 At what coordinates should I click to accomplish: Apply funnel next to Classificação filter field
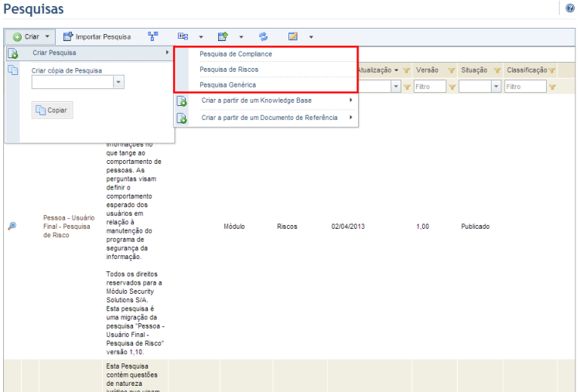(552, 87)
